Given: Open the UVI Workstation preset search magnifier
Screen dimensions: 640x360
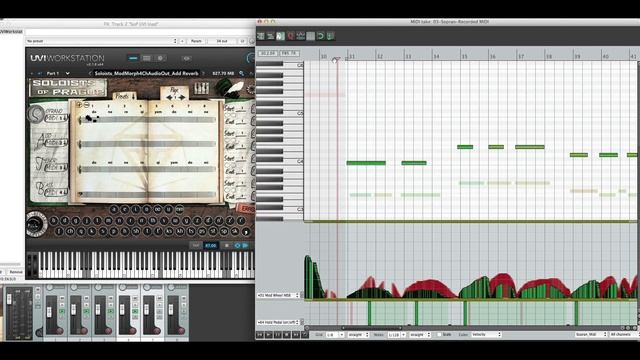Looking at the screenshot, I should [241, 73].
